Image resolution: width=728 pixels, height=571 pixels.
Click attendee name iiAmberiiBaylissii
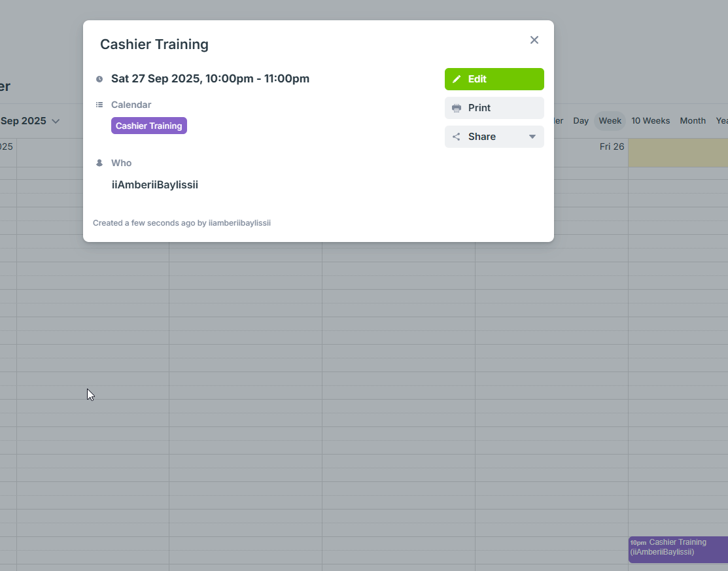155,185
